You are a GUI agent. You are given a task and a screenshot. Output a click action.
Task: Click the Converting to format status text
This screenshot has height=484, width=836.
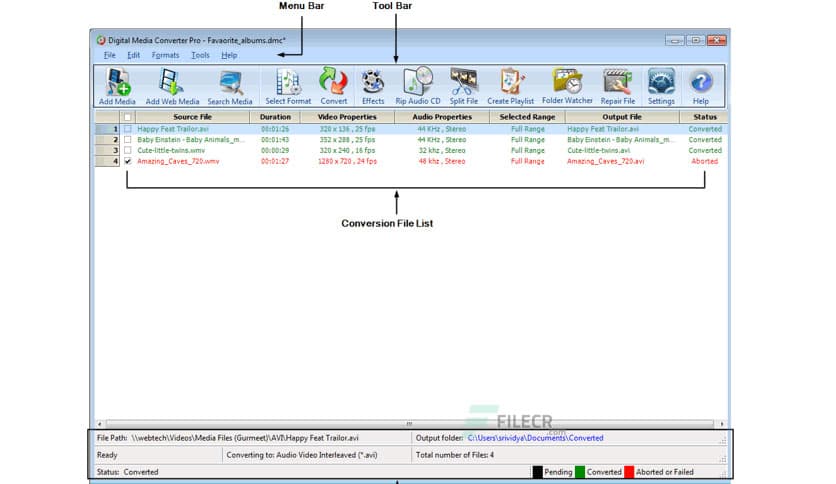point(302,455)
